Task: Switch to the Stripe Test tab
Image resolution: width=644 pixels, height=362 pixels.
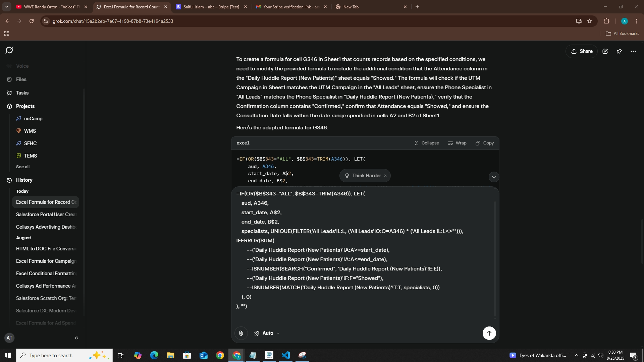Action: point(211,7)
